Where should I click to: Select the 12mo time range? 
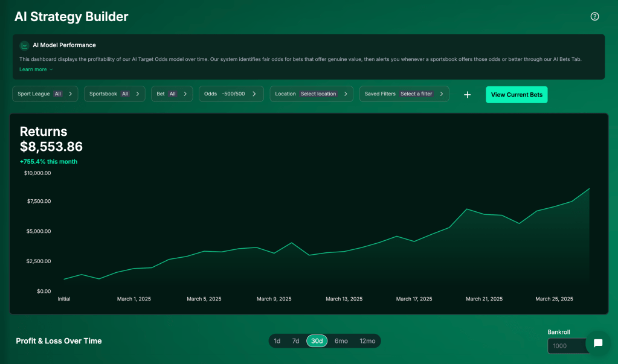coord(367,341)
